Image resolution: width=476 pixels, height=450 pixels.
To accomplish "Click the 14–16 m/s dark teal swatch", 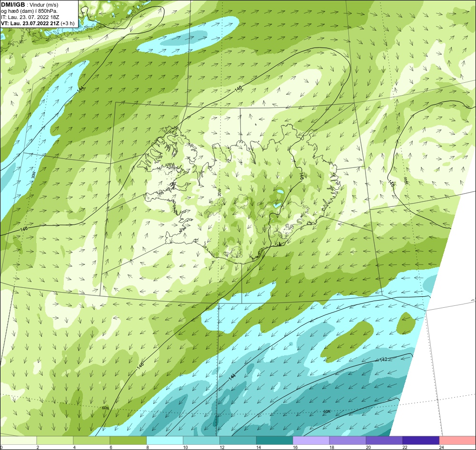I will pos(275,440).
